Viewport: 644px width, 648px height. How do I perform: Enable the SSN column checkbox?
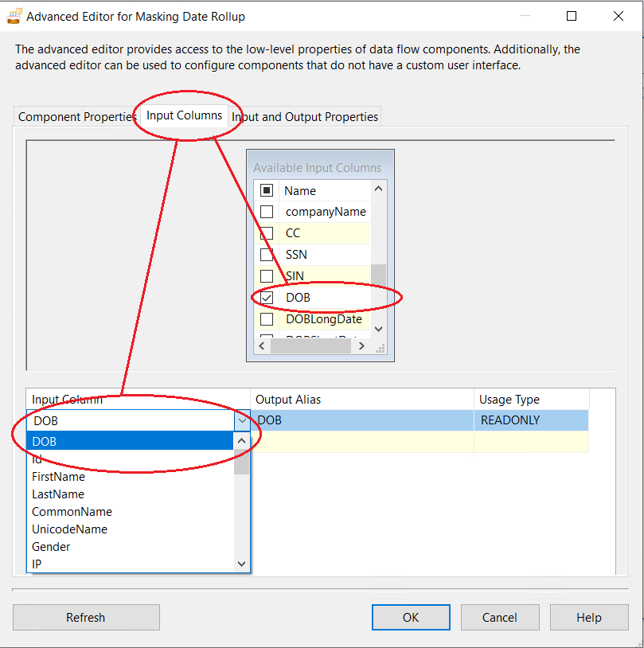pos(267,255)
